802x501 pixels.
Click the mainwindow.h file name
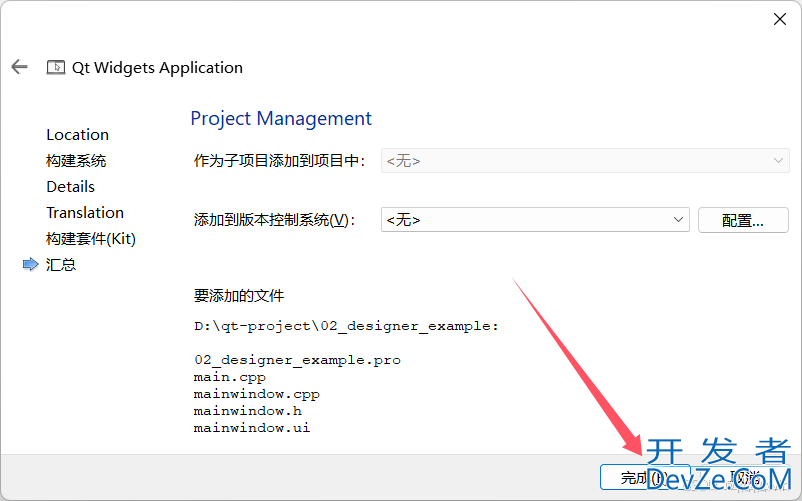point(248,411)
